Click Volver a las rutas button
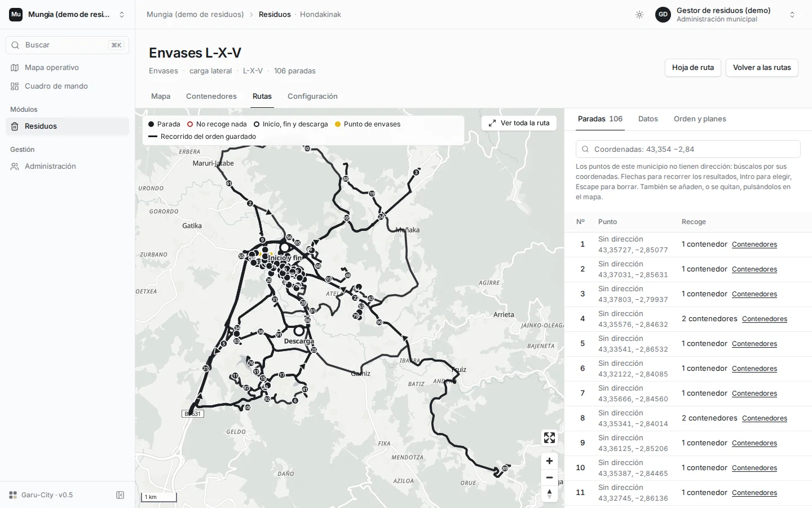The image size is (812, 508). click(762, 68)
